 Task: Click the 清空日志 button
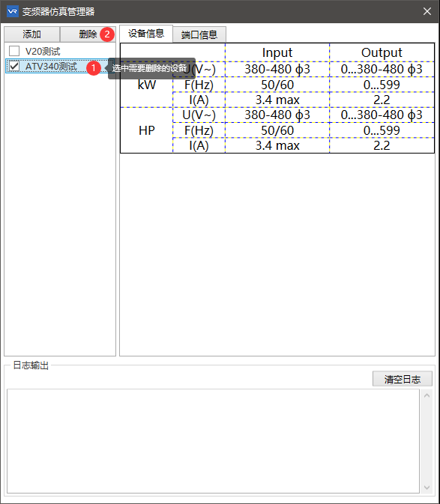tap(402, 379)
